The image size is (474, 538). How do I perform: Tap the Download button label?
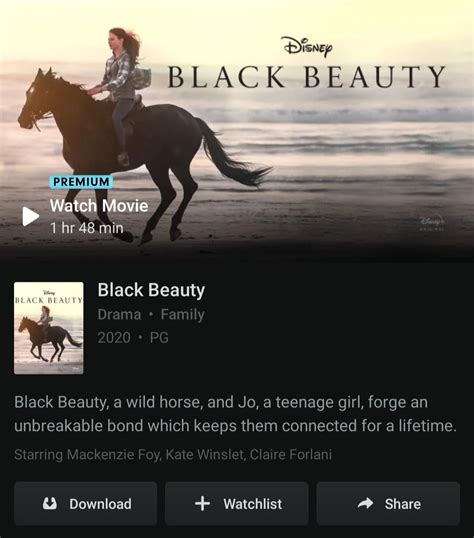pos(100,504)
